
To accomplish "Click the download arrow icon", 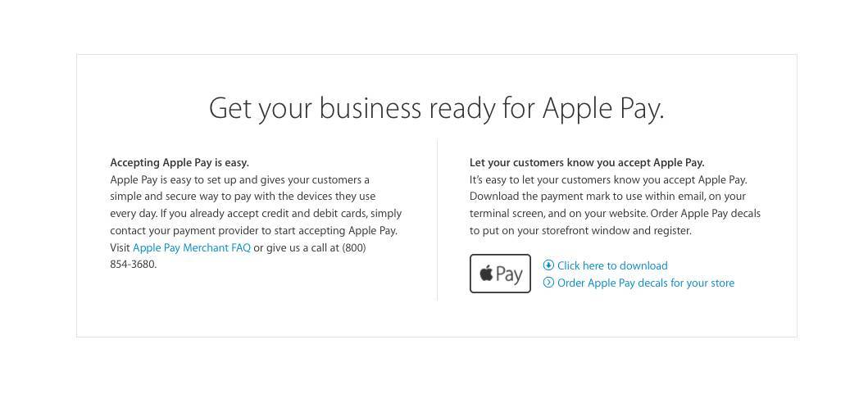I will 548,265.
